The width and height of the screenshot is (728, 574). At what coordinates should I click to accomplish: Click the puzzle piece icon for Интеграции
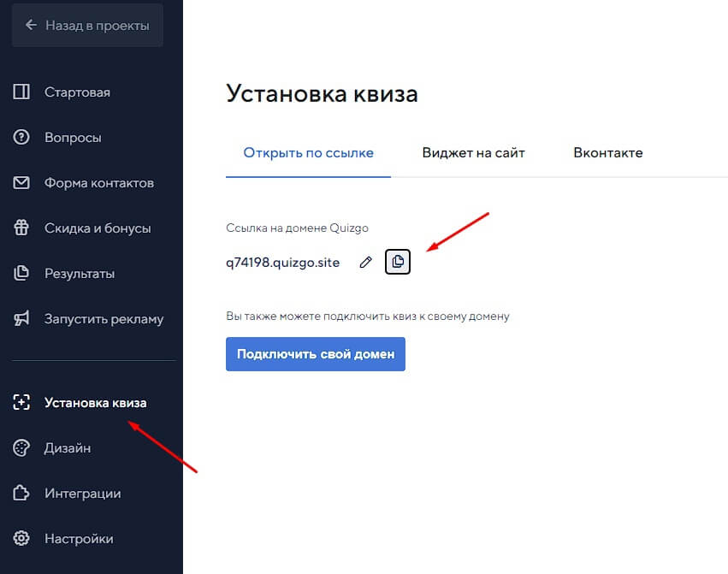tap(22, 494)
